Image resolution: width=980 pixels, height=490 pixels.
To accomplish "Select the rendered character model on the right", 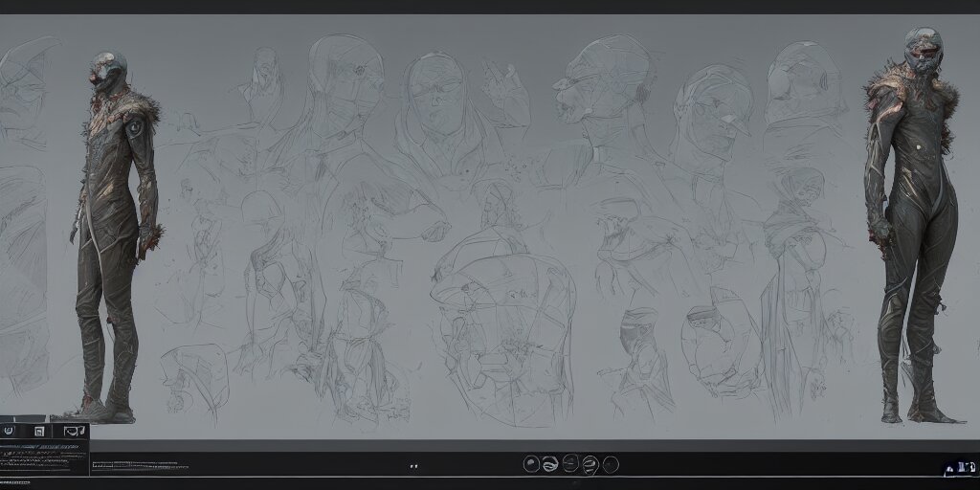I will pyautogui.click(x=911, y=225).
